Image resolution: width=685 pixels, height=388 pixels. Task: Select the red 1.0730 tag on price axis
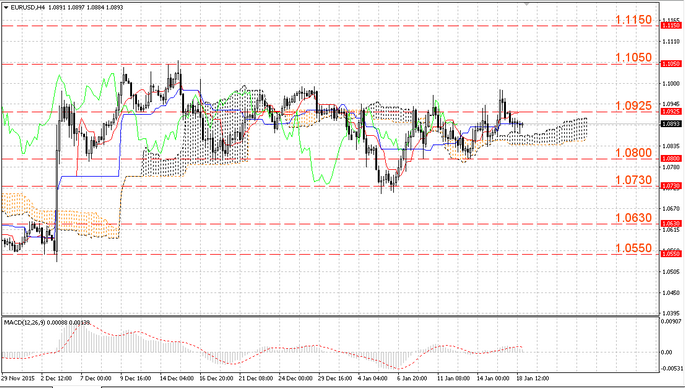pos(671,186)
